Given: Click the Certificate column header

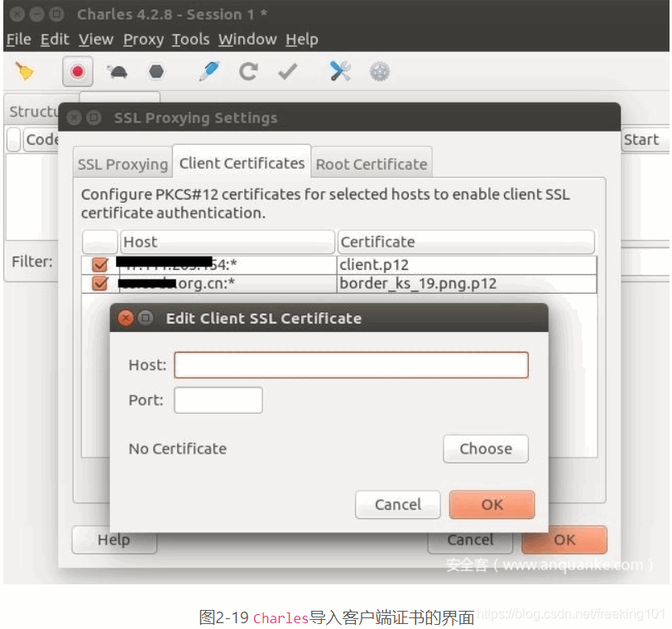Looking at the screenshot, I should click(466, 242).
